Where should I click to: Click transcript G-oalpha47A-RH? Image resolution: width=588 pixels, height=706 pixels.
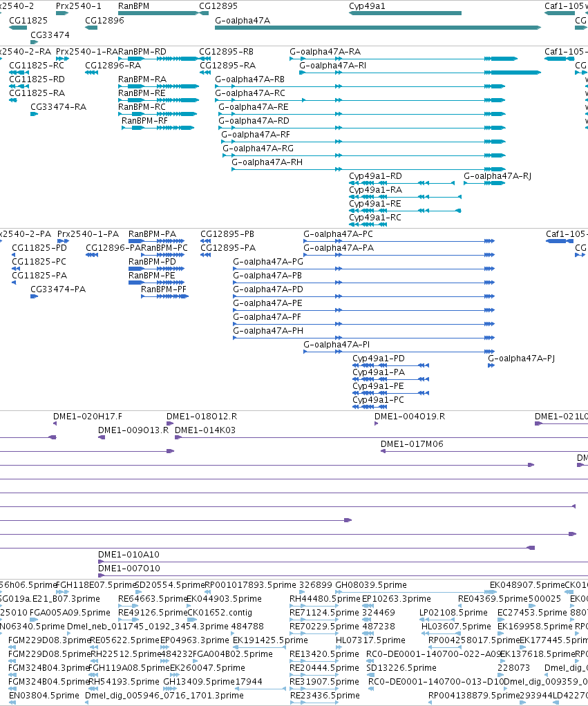(267, 162)
